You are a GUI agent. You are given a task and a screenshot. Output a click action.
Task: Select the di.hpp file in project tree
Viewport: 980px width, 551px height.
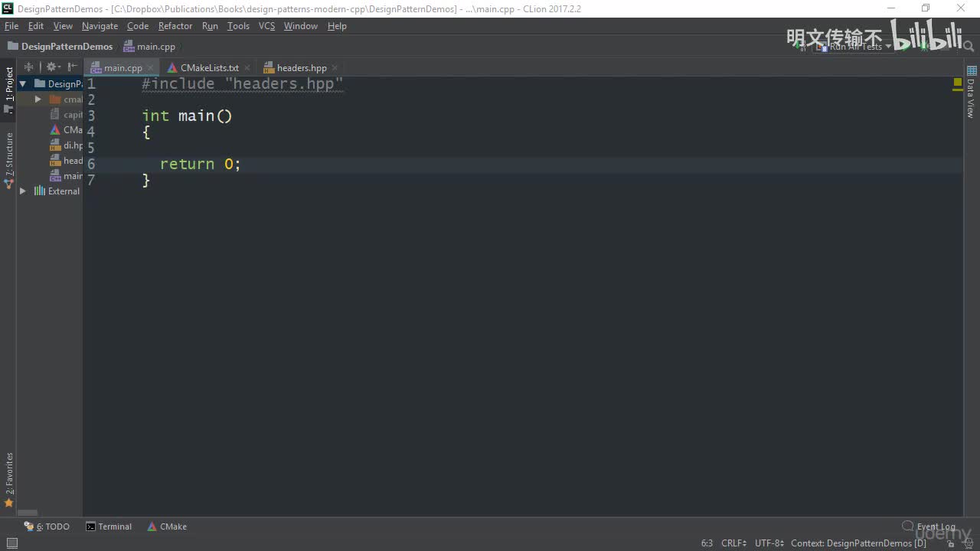(x=66, y=145)
